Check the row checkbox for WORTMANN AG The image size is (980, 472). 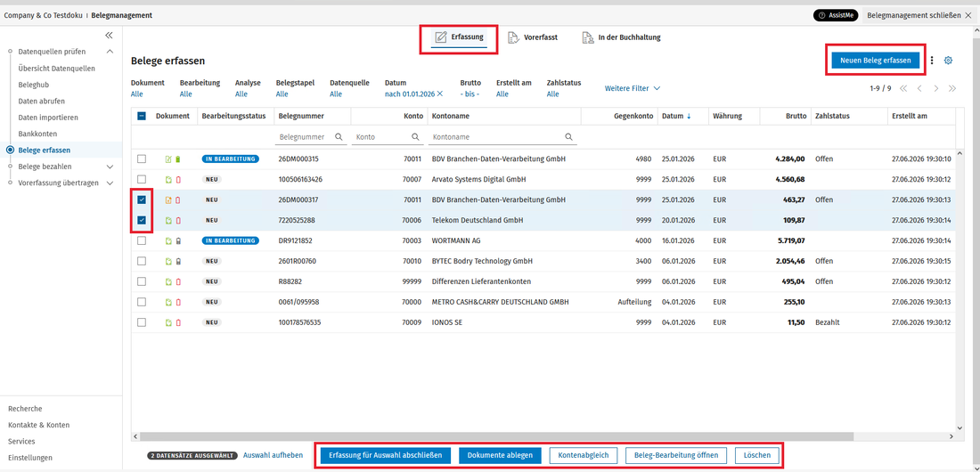pos(142,240)
